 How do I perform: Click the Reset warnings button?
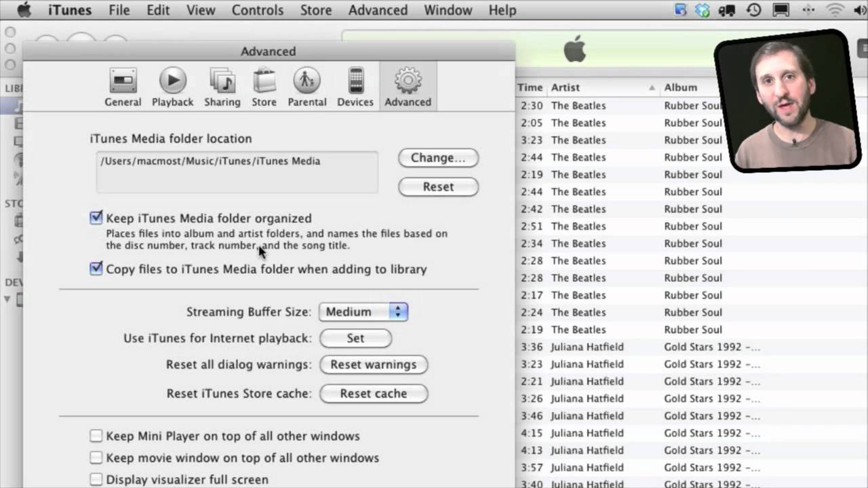tap(374, 364)
